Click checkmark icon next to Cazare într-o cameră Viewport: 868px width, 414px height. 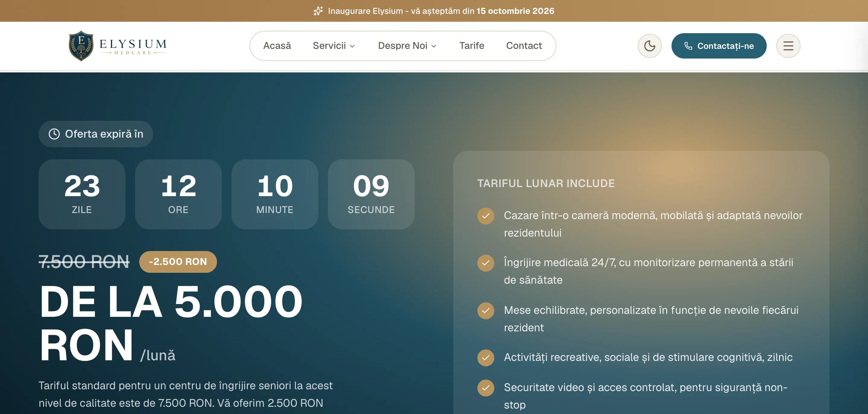[486, 216]
